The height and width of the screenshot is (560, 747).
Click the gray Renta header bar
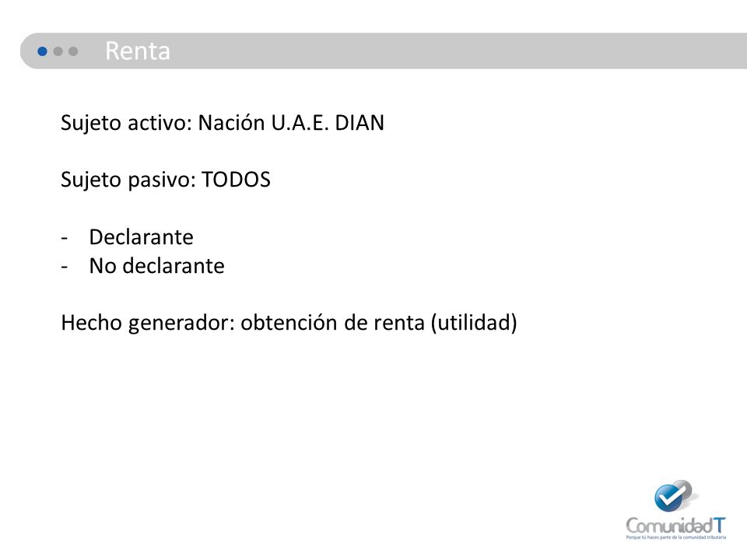coord(384,51)
